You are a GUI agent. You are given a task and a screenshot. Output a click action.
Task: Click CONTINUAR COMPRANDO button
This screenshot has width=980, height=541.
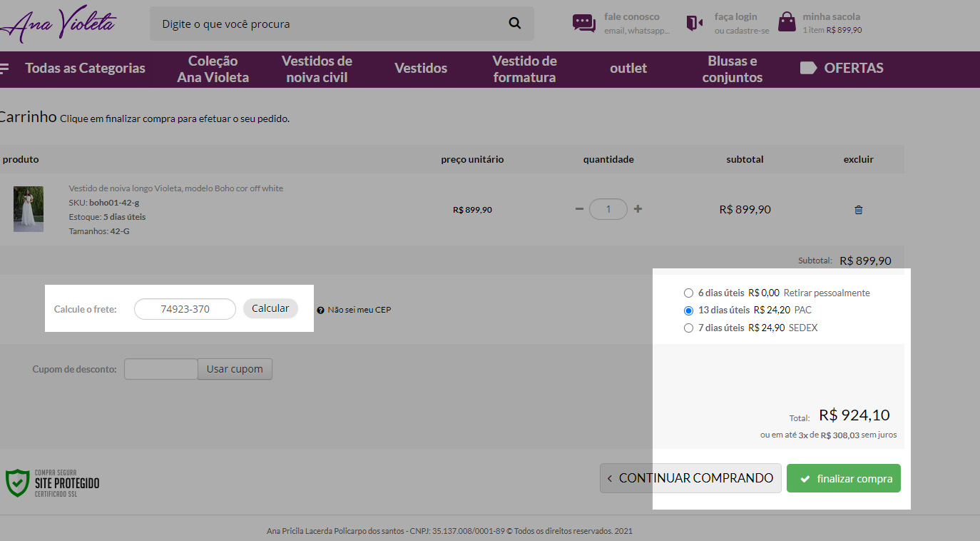[690, 478]
